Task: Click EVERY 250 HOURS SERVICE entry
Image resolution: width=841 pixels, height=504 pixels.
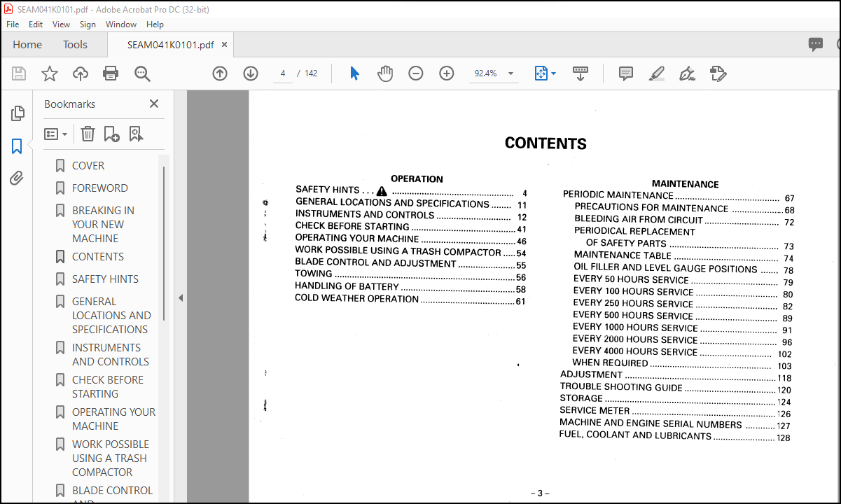Action: pyautogui.click(x=683, y=304)
